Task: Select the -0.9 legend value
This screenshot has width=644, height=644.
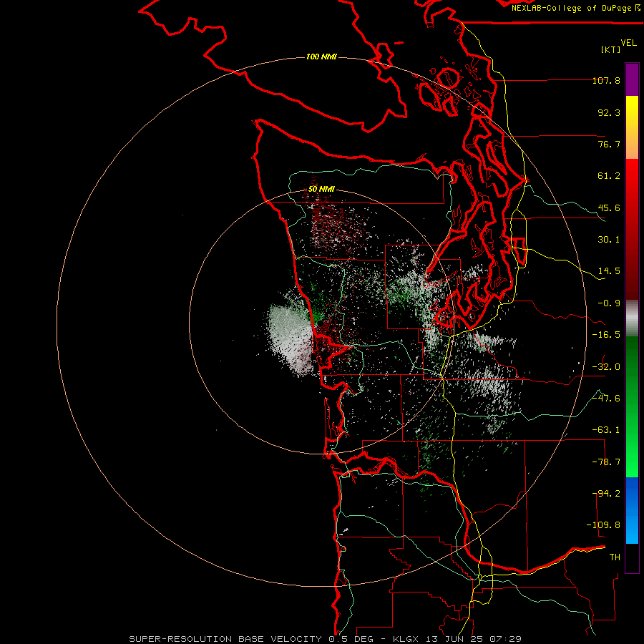Action: (609, 303)
